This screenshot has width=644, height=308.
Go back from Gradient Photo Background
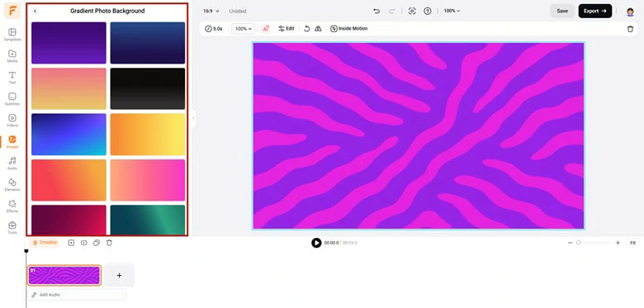[x=35, y=11]
